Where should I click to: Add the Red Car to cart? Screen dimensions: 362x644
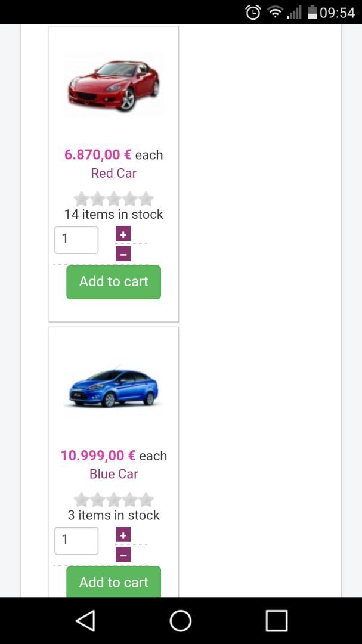(x=113, y=282)
